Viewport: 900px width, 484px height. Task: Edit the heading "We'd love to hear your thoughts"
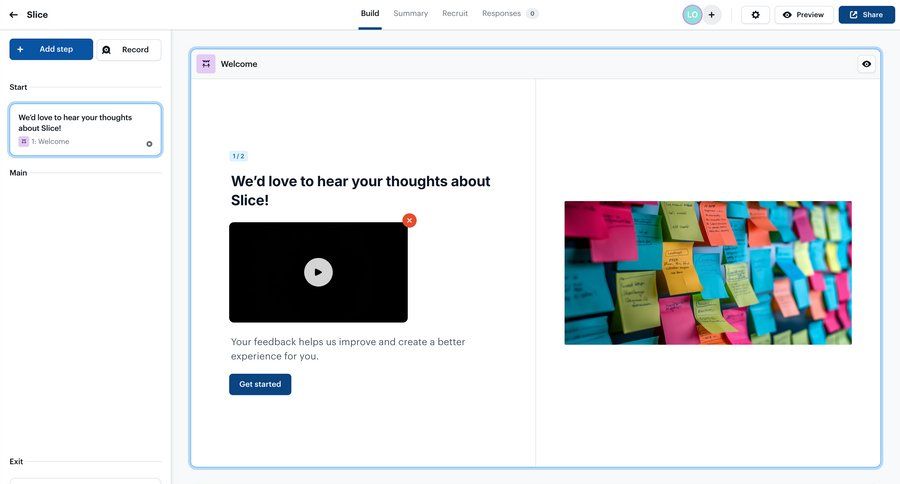[x=360, y=191]
